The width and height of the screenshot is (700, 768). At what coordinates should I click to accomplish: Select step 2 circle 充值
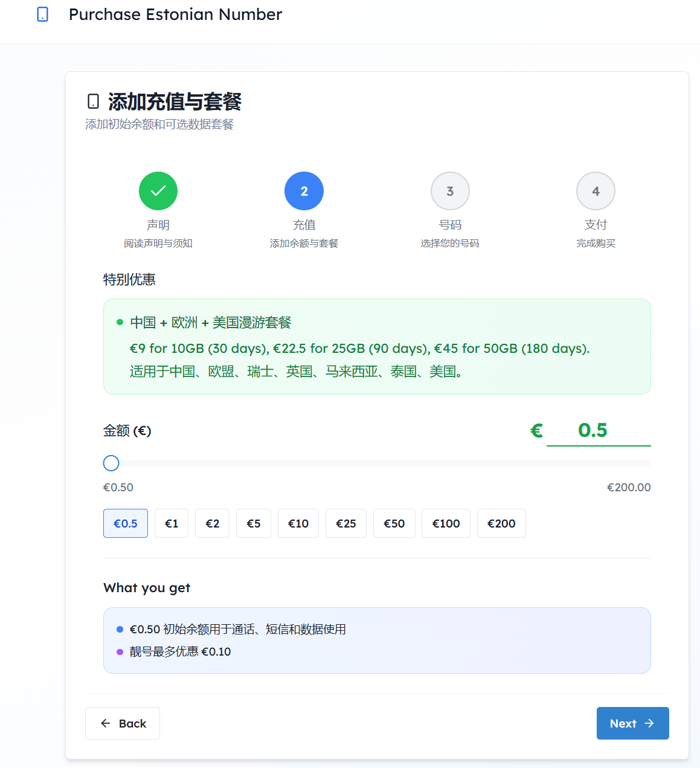coord(304,191)
